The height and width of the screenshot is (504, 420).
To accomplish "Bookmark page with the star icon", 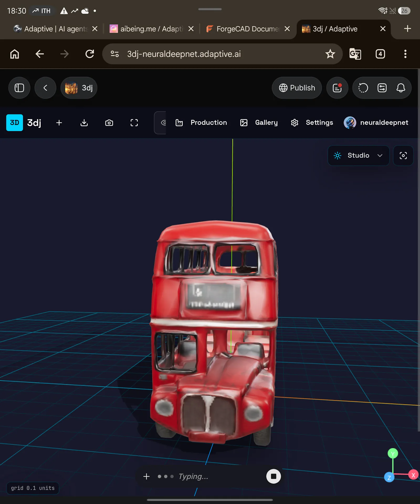I will (x=330, y=54).
